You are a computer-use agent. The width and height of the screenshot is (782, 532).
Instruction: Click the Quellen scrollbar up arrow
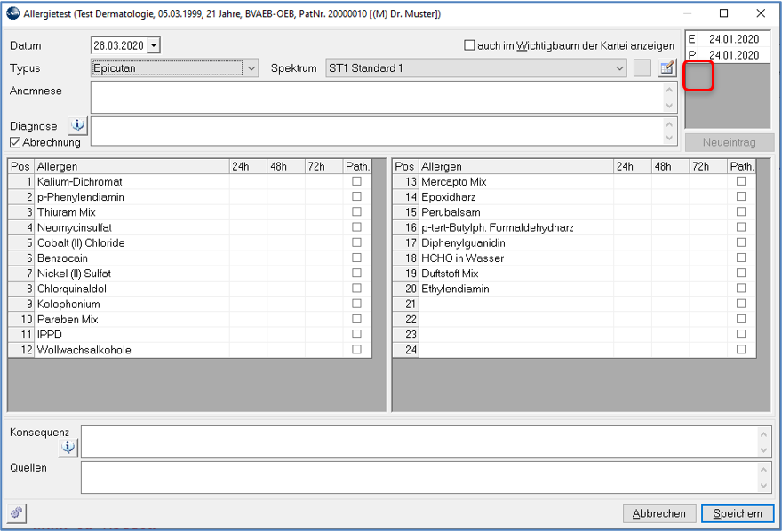pos(763,470)
